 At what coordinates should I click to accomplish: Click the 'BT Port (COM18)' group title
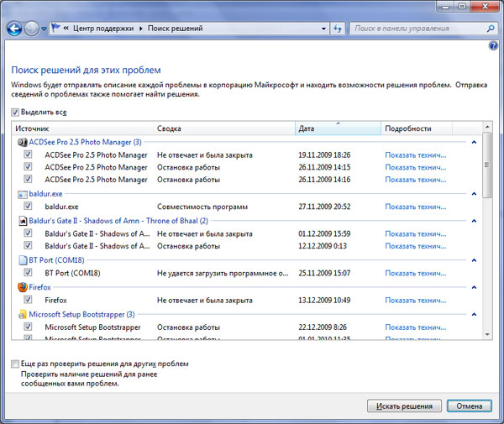(56, 260)
